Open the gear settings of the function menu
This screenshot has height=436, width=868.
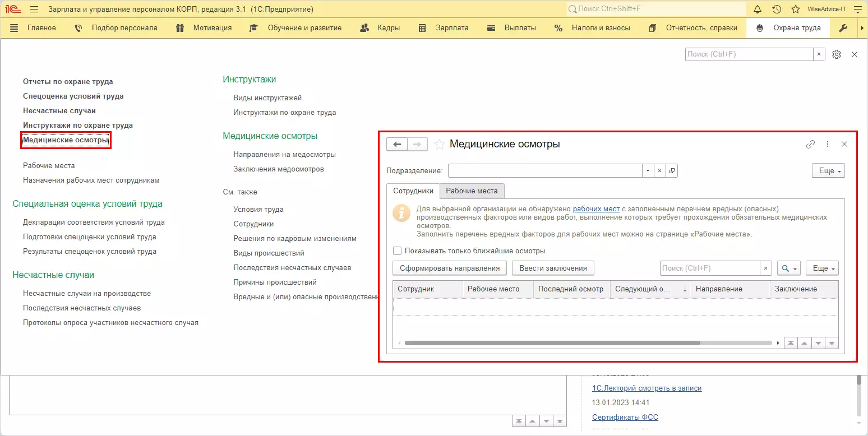coord(837,54)
